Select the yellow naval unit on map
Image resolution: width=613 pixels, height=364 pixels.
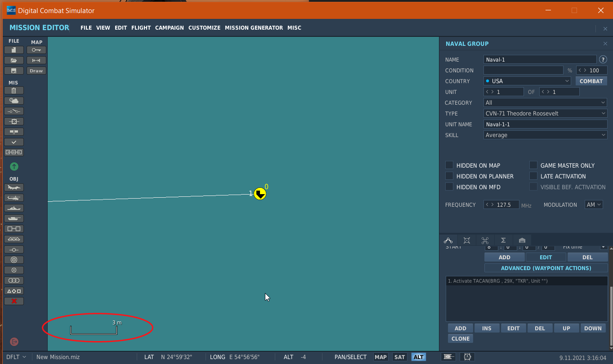point(260,194)
